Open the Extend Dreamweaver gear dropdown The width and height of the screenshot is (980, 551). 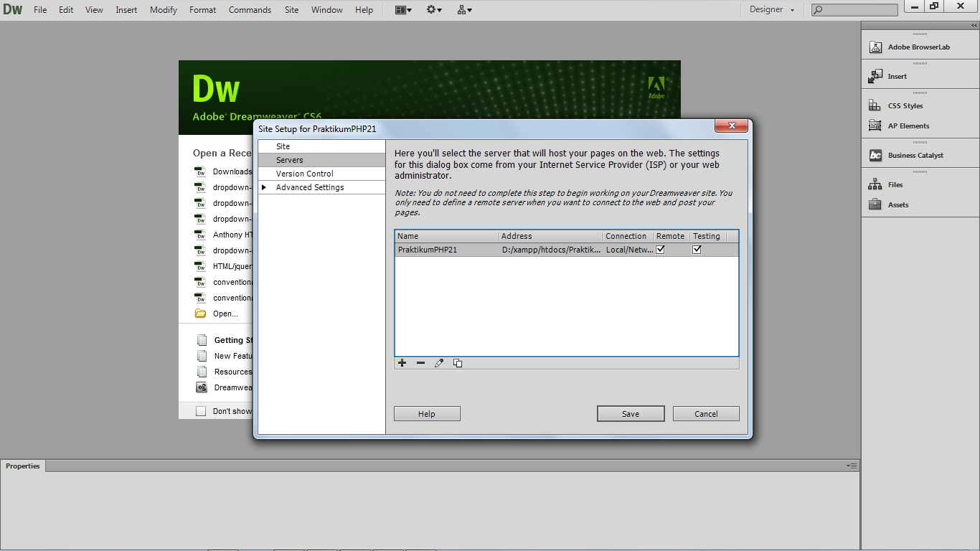point(434,10)
